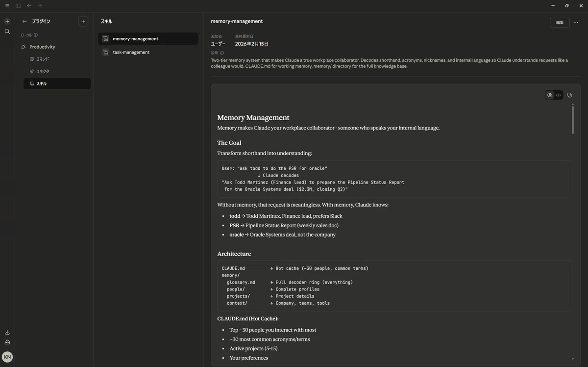Switch to preview eye view
The image size is (588, 367).
(x=550, y=95)
